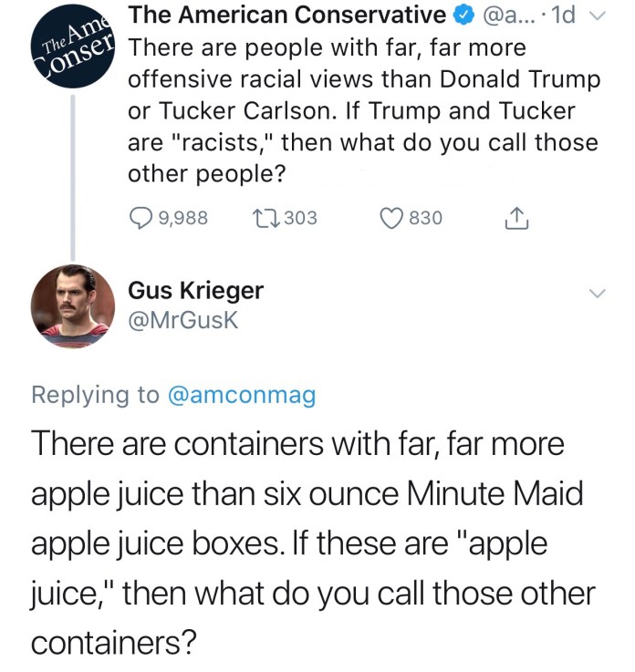Viewport: 635px width, 672px height.
Task: Expand the top tweet's chevron menu
Action: [x=599, y=16]
